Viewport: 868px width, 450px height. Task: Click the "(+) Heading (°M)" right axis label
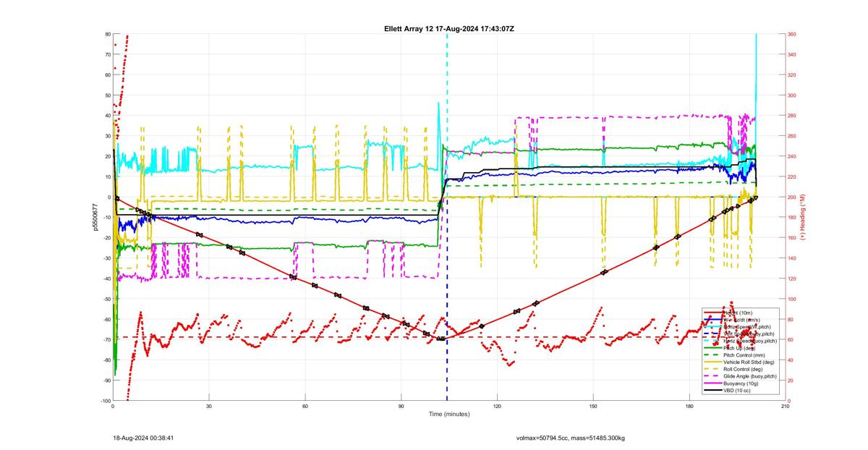(x=801, y=217)
